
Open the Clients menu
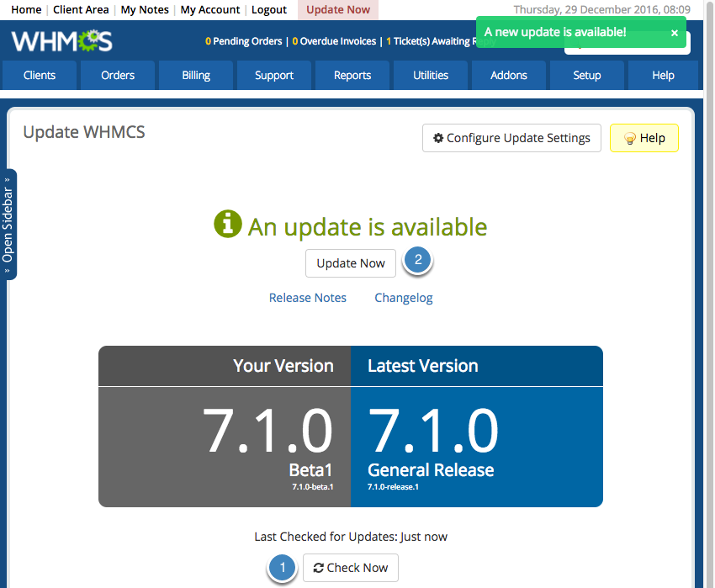(x=40, y=75)
